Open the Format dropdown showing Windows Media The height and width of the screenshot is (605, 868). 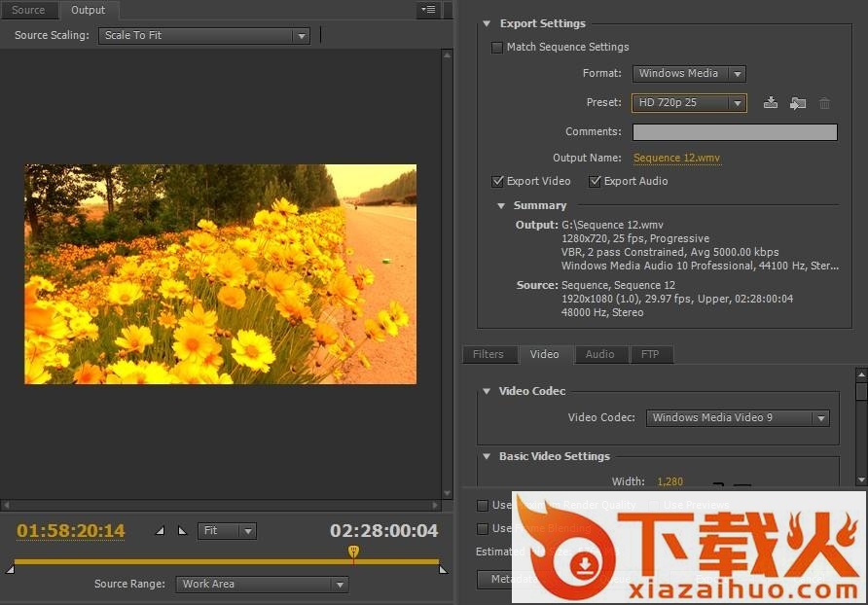tap(689, 74)
